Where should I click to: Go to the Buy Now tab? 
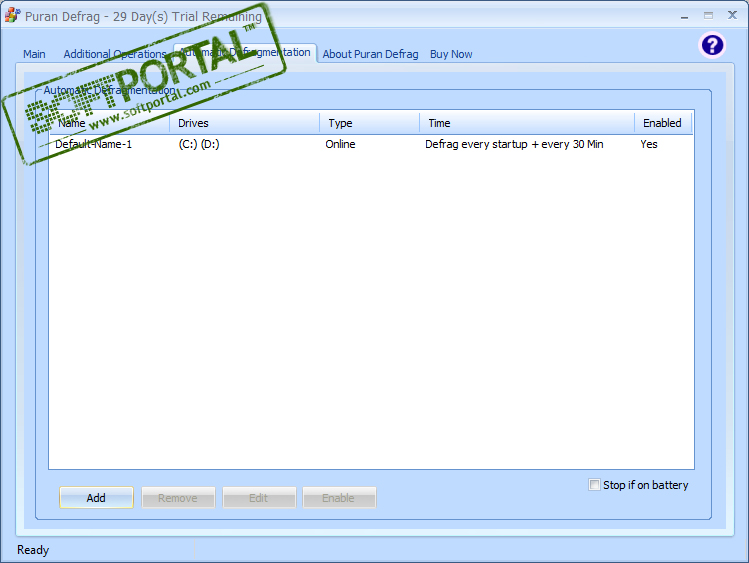pos(451,54)
